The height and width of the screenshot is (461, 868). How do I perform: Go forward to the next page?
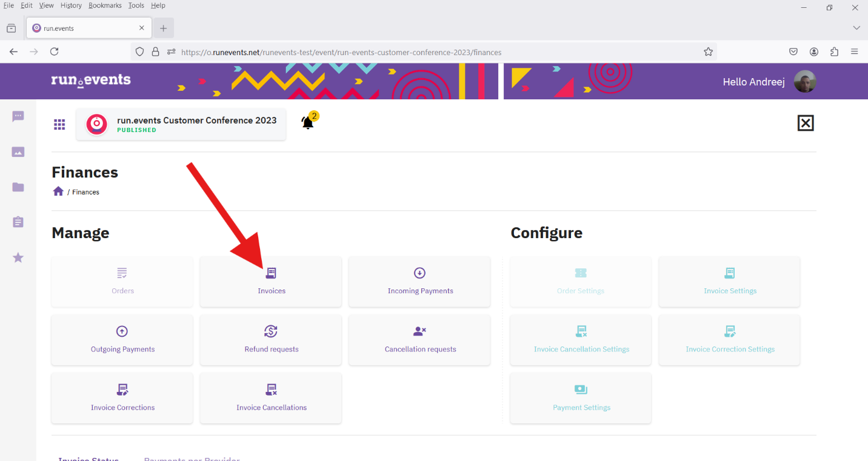pos(34,52)
